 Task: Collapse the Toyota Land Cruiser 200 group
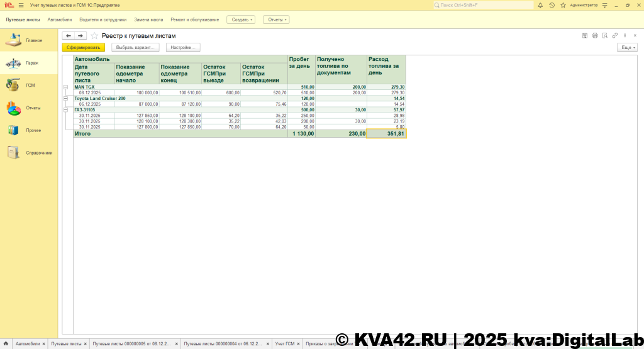(x=66, y=99)
